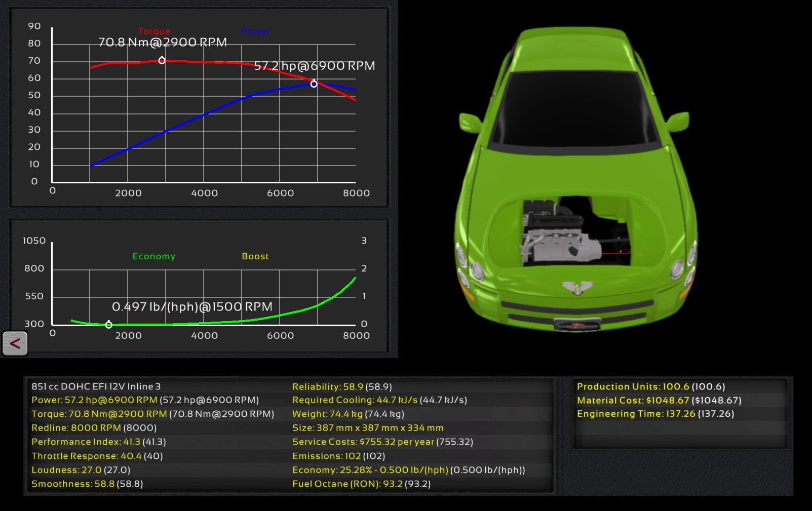Select the blue Power legend label

point(255,31)
